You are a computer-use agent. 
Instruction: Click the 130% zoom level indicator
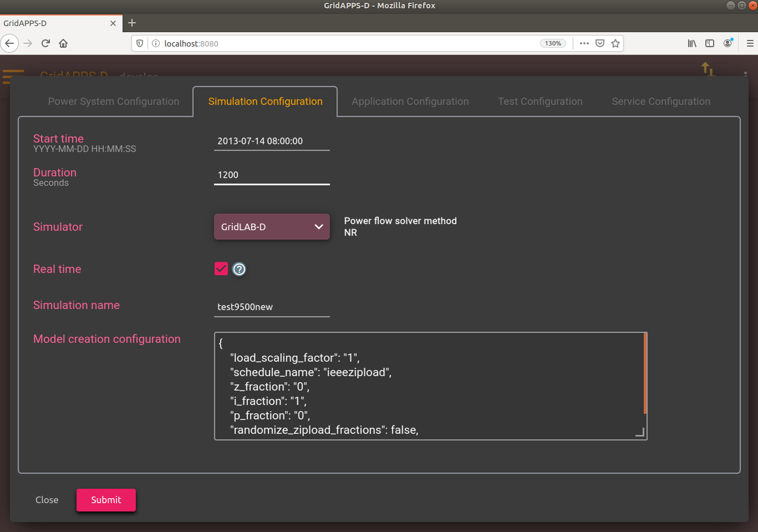(553, 43)
